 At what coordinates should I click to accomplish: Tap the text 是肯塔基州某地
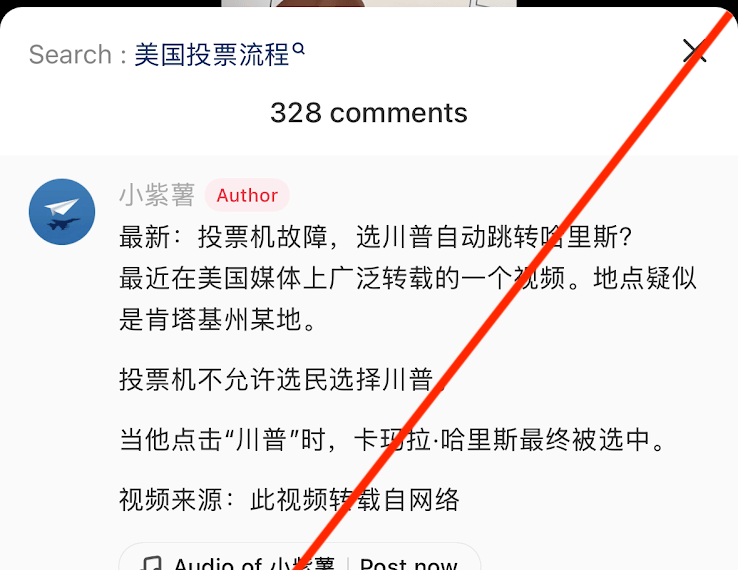217,319
